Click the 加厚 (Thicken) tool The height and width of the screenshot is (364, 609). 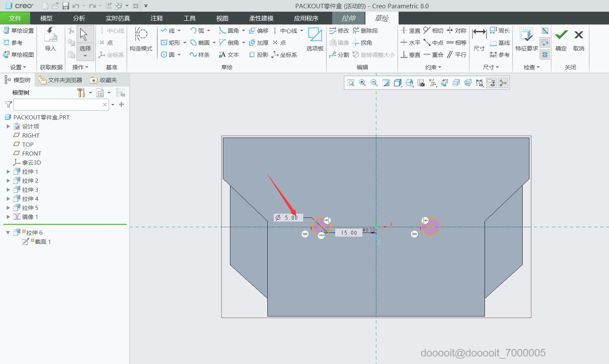(x=259, y=43)
